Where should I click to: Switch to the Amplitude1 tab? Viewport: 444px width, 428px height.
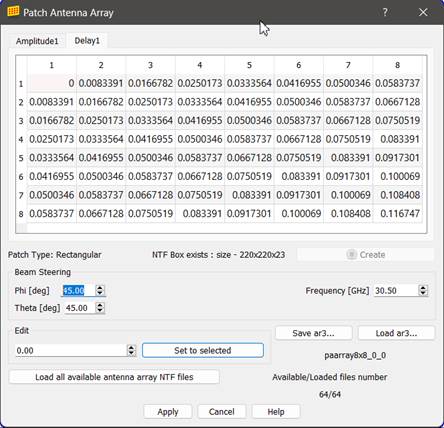click(x=37, y=41)
